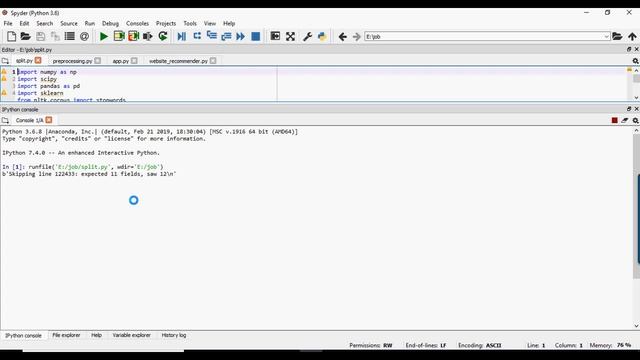Step into function in debugger
This screenshot has width=640, height=360.
[x=211, y=36]
